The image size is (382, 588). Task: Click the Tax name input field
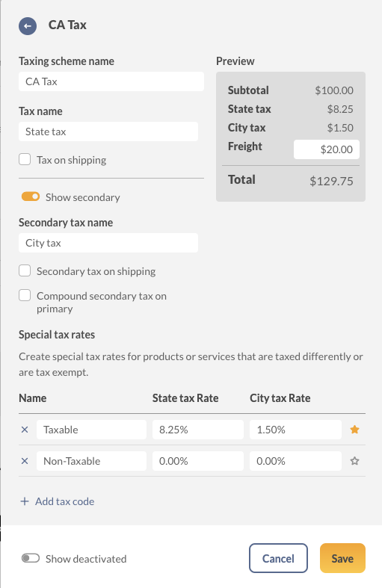(108, 131)
